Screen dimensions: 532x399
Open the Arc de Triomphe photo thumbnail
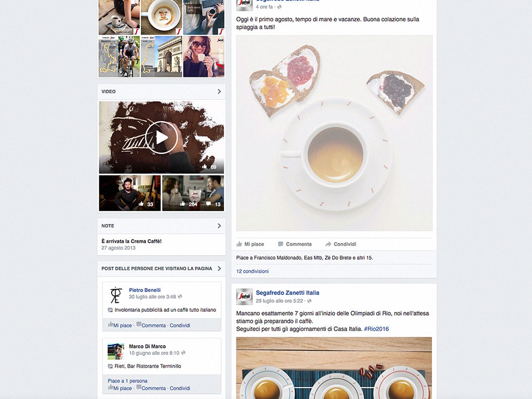pos(161,57)
